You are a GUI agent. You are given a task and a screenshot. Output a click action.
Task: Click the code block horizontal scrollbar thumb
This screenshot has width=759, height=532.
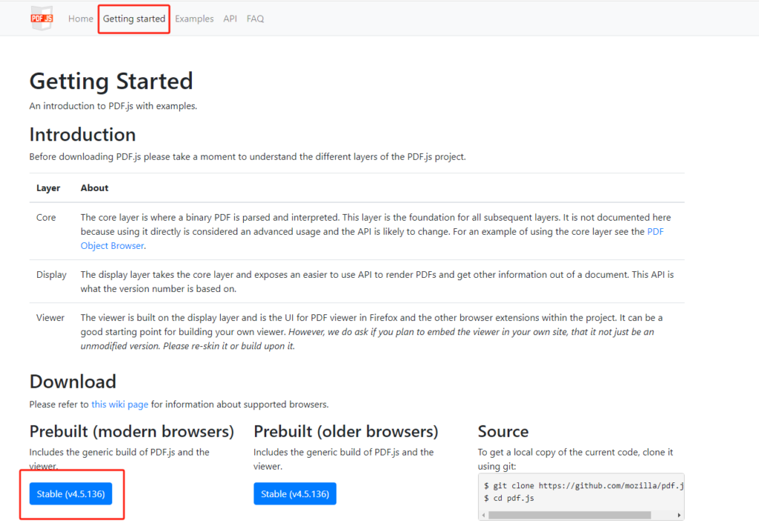coord(571,514)
